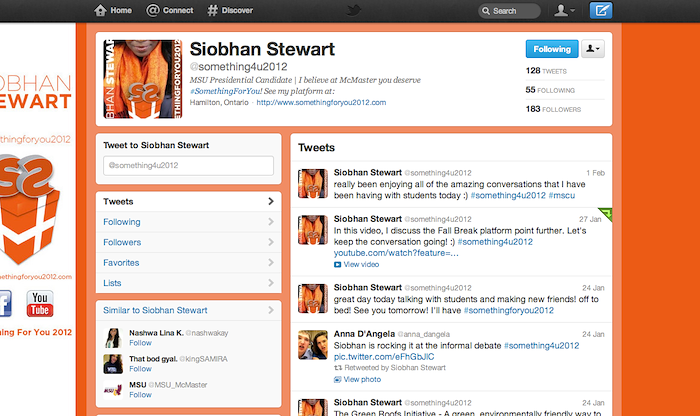The height and width of the screenshot is (416, 700).
Task: Click the home icon in top bar
Action: tap(100, 10)
